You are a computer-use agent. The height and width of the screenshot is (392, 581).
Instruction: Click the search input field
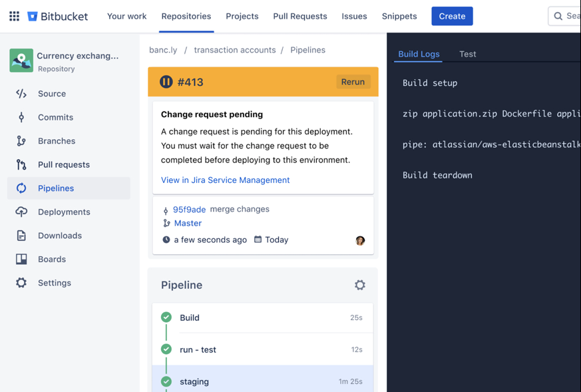[565, 16]
